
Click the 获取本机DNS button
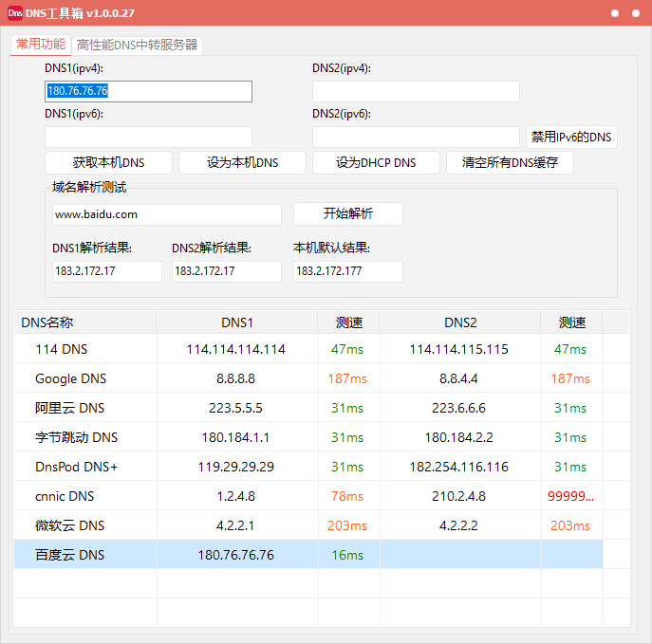(x=108, y=162)
